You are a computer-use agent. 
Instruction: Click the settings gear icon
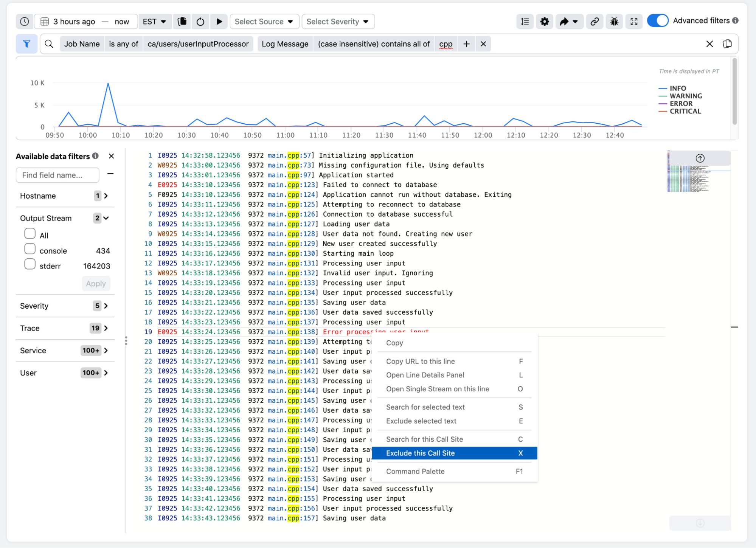coord(544,21)
